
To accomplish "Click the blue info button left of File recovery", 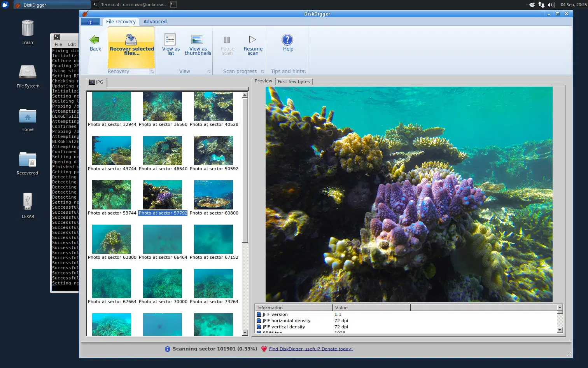I will click(x=90, y=22).
